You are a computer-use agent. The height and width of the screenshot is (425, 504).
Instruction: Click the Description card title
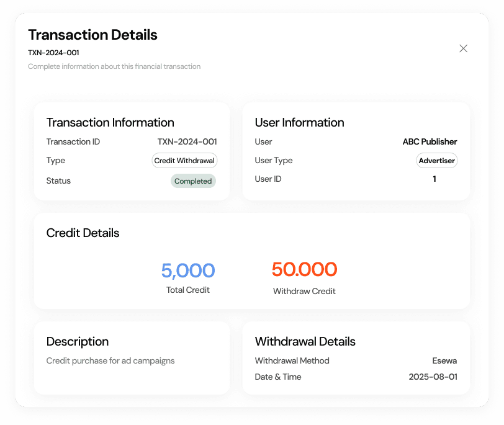point(78,341)
